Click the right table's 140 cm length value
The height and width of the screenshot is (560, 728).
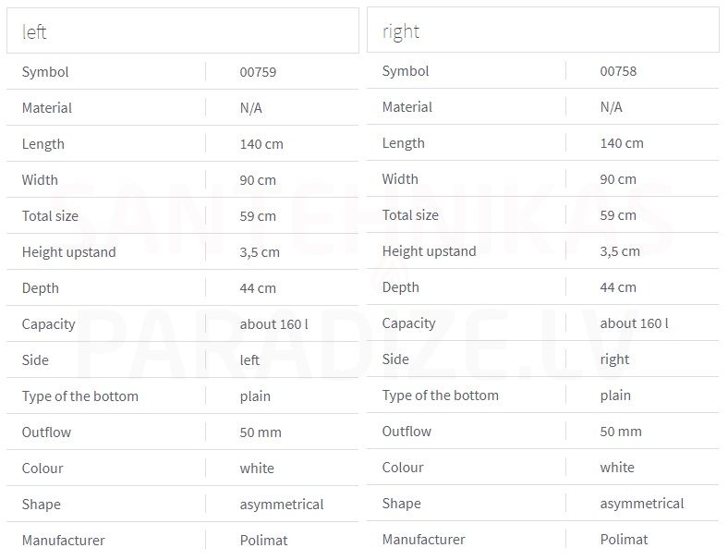pos(622,143)
